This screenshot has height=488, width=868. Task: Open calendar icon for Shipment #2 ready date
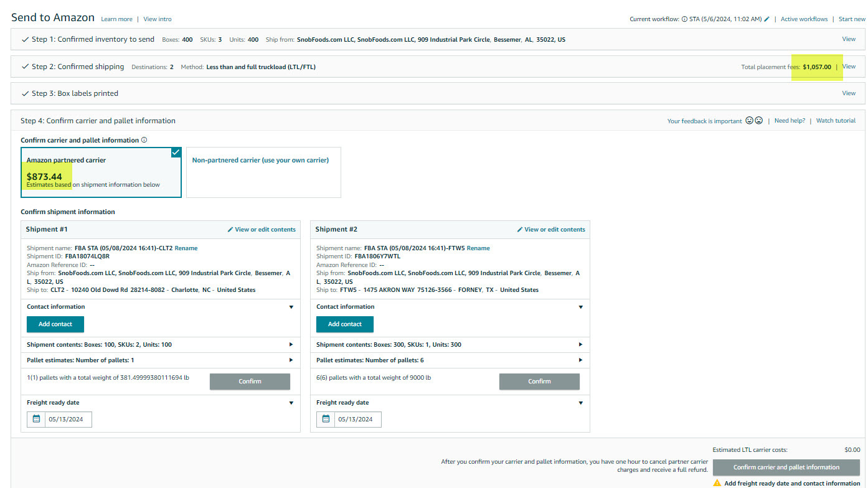(326, 419)
